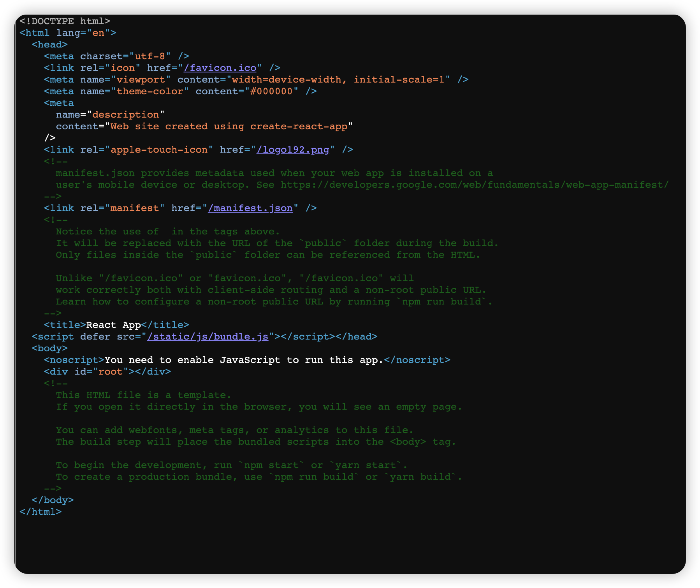
Task: Open the /favicon.ico link
Action: [220, 68]
